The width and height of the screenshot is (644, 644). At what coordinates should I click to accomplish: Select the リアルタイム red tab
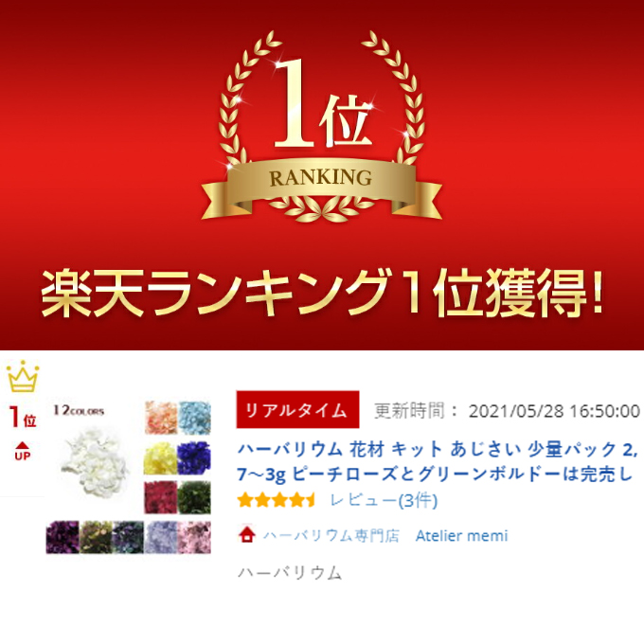point(297,409)
